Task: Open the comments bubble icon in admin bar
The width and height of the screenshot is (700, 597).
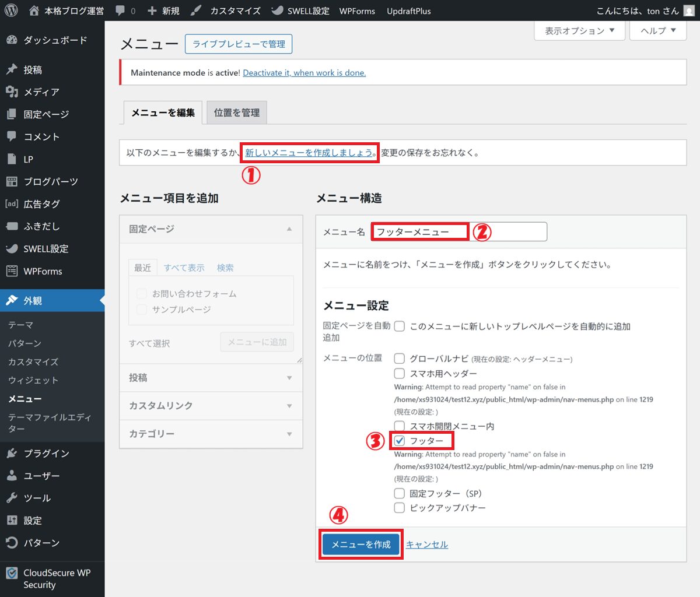Action: pos(120,10)
